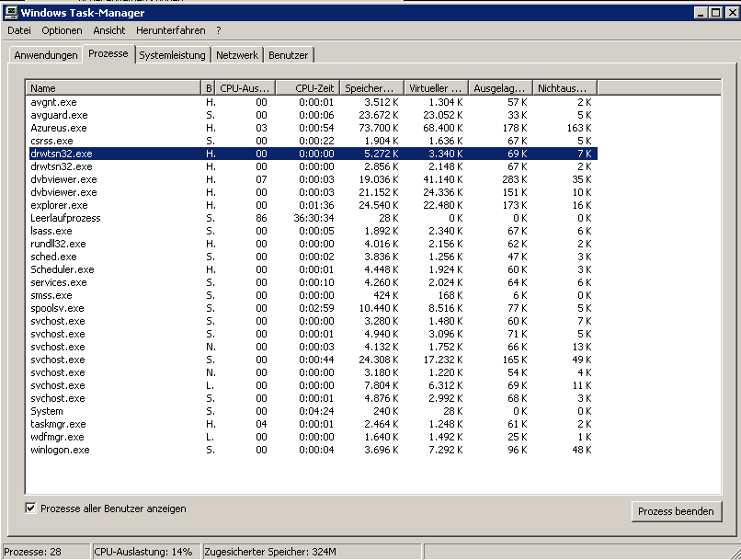Select the taskmgr.exe process row
Image resolution: width=741 pixels, height=560 pixels.
(57, 424)
